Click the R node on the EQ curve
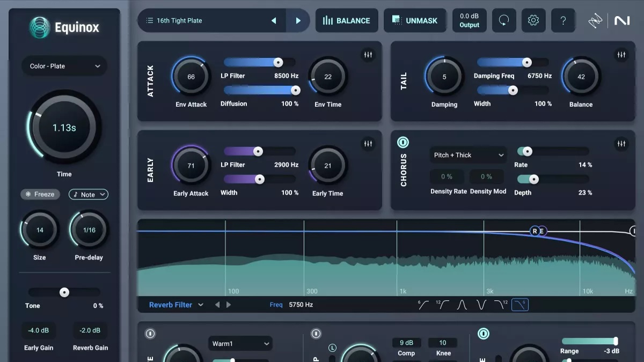This screenshot has height=362, width=644. [535, 231]
